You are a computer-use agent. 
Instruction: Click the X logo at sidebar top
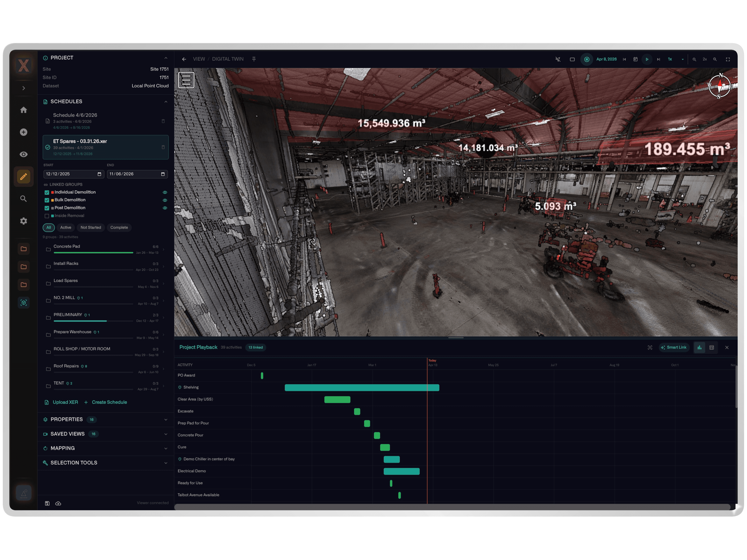coord(23,65)
